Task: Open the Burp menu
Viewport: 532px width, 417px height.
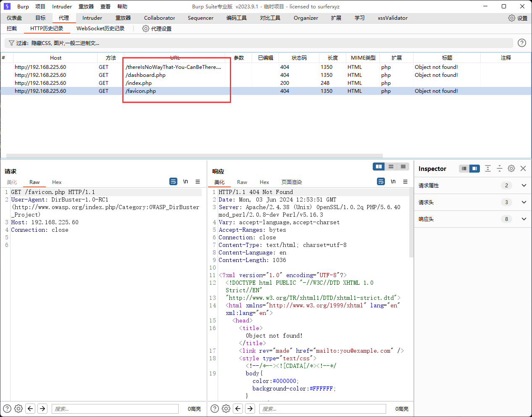Action: point(23,7)
